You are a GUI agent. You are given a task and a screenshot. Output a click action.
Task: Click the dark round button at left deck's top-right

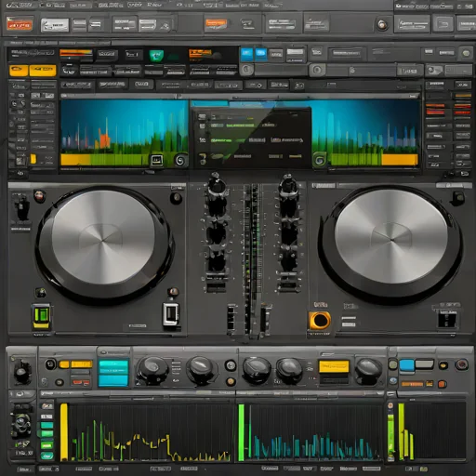[x=176, y=198]
